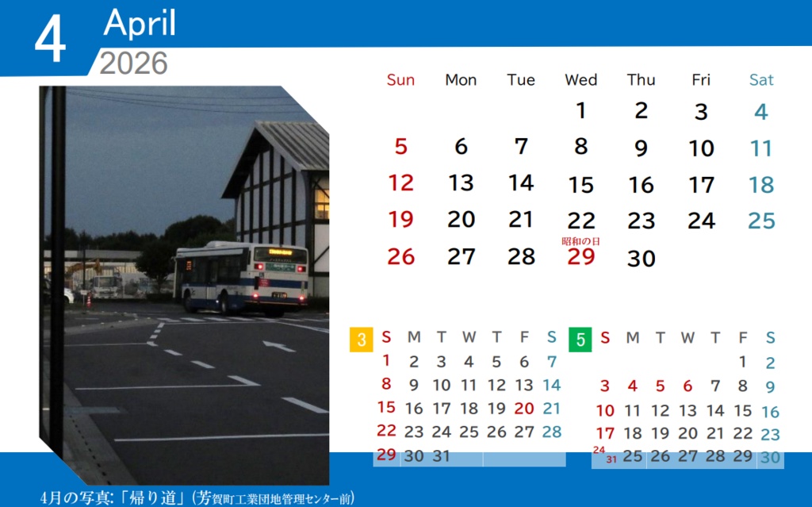812x507 pixels.
Task: Select April 28 in the main calendar
Action: point(521,256)
